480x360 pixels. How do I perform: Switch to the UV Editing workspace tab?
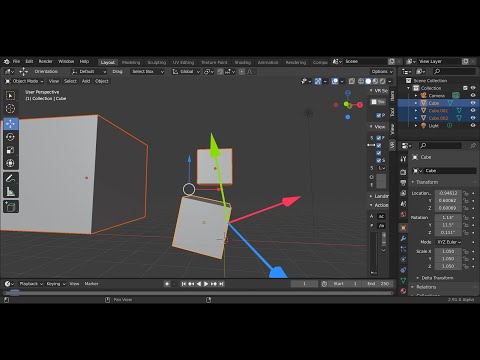[x=183, y=62]
